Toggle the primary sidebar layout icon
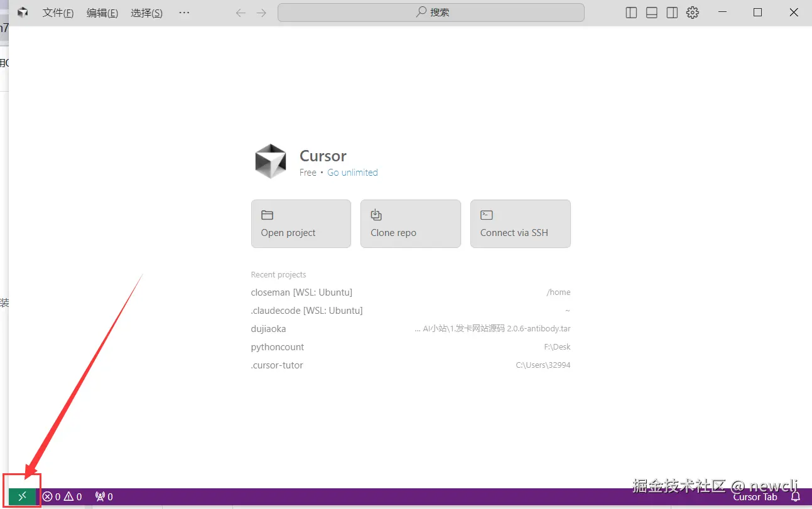 pos(632,13)
